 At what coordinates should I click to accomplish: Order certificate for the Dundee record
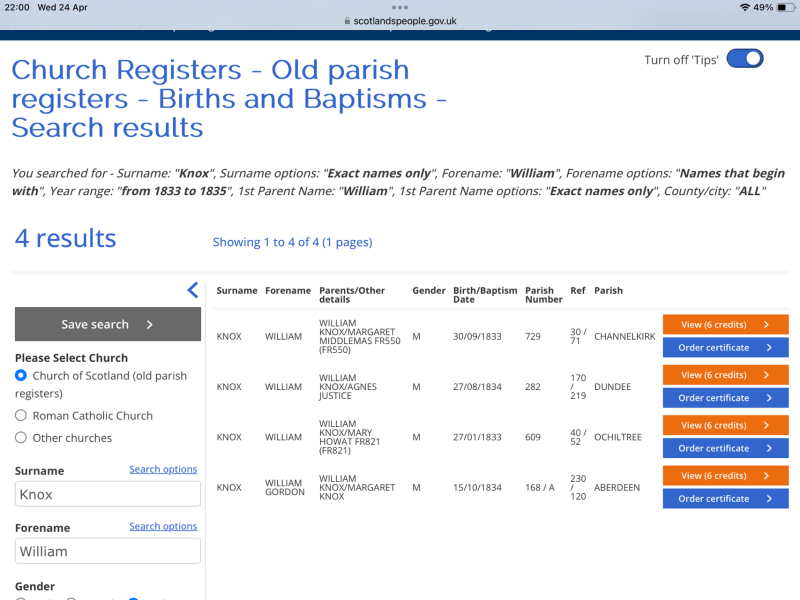[x=725, y=398]
